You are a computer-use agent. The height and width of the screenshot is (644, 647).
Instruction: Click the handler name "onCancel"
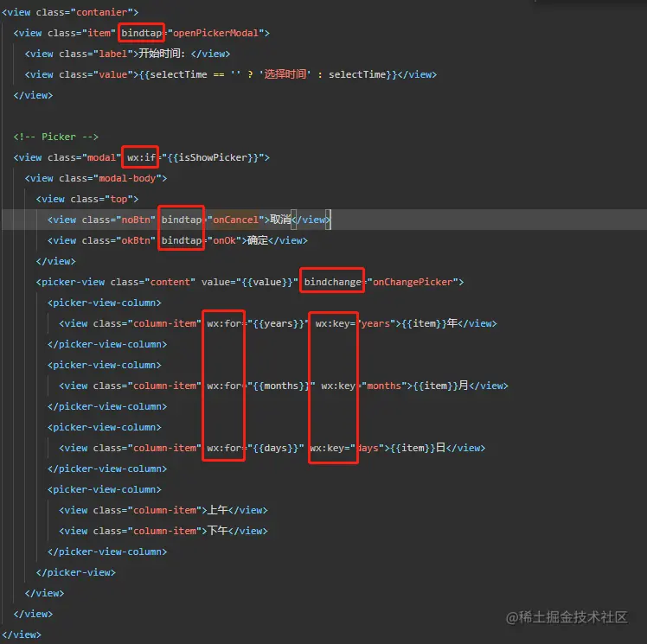point(235,220)
